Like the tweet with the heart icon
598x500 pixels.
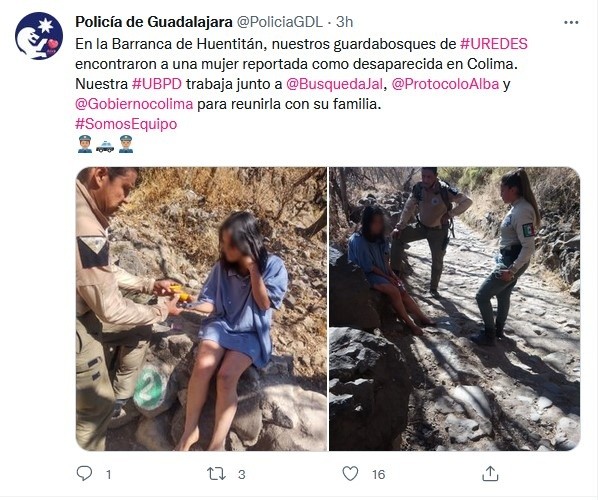click(x=350, y=474)
